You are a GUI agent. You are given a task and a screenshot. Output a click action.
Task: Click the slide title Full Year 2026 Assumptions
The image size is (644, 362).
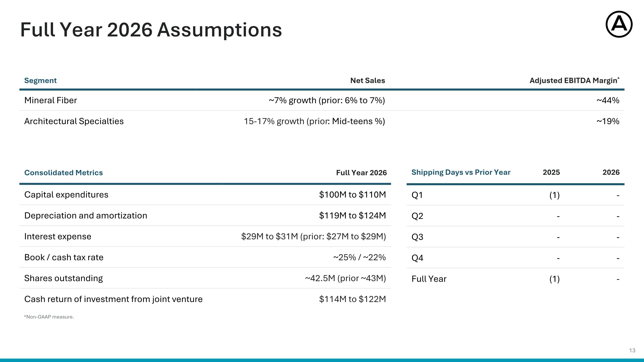point(151,30)
